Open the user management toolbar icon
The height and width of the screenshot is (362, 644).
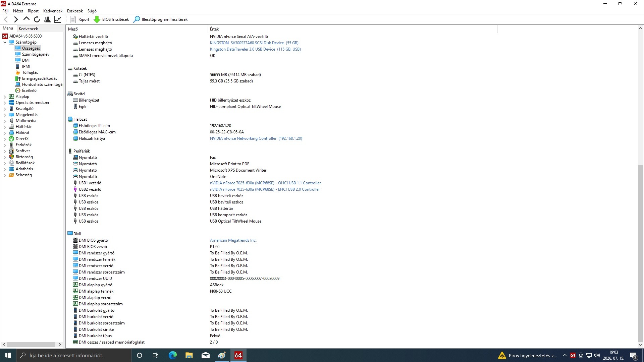[x=47, y=19]
